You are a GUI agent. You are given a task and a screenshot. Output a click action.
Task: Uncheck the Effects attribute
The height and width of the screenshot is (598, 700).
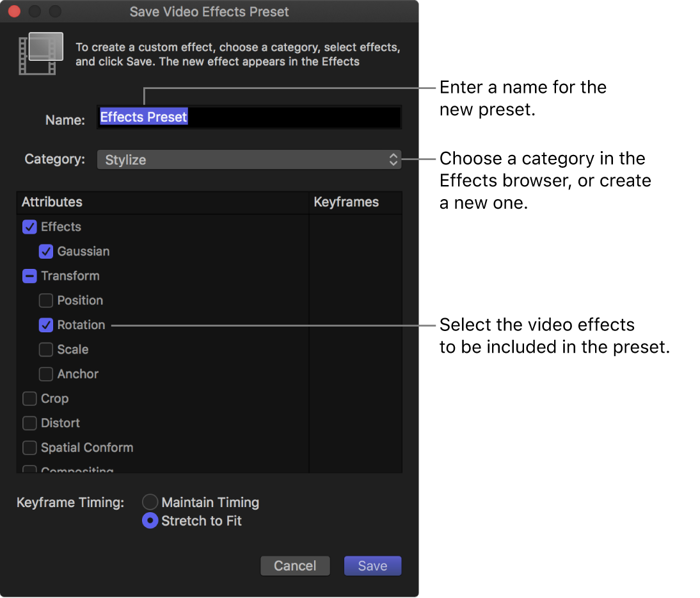29,227
